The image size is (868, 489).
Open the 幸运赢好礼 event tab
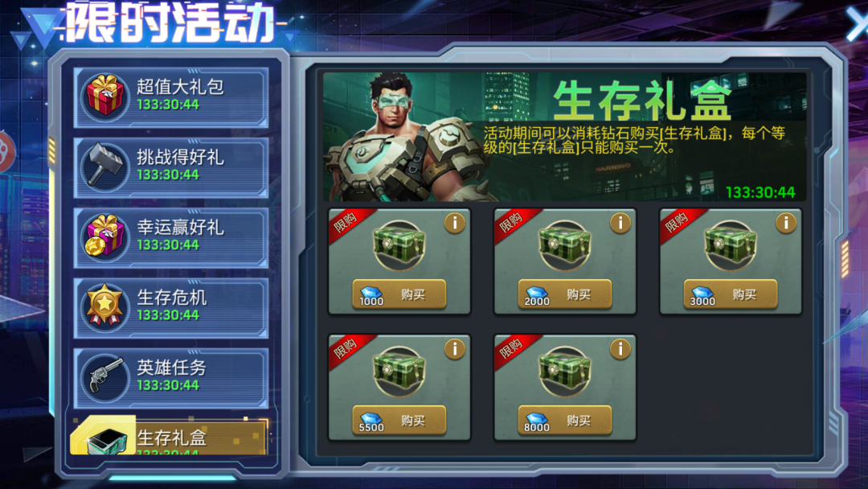(x=171, y=238)
